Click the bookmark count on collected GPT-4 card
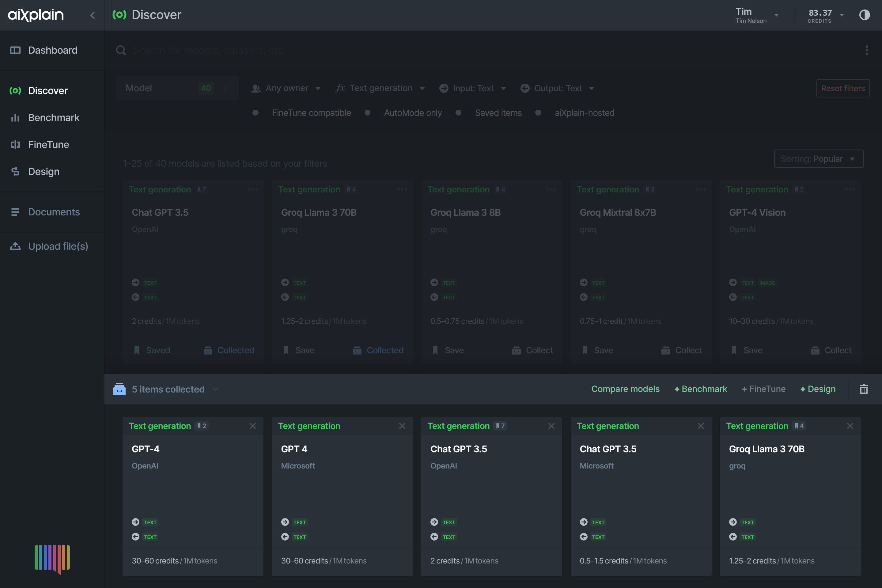Viewport: 882px width, 588px height. pos(202,426)
